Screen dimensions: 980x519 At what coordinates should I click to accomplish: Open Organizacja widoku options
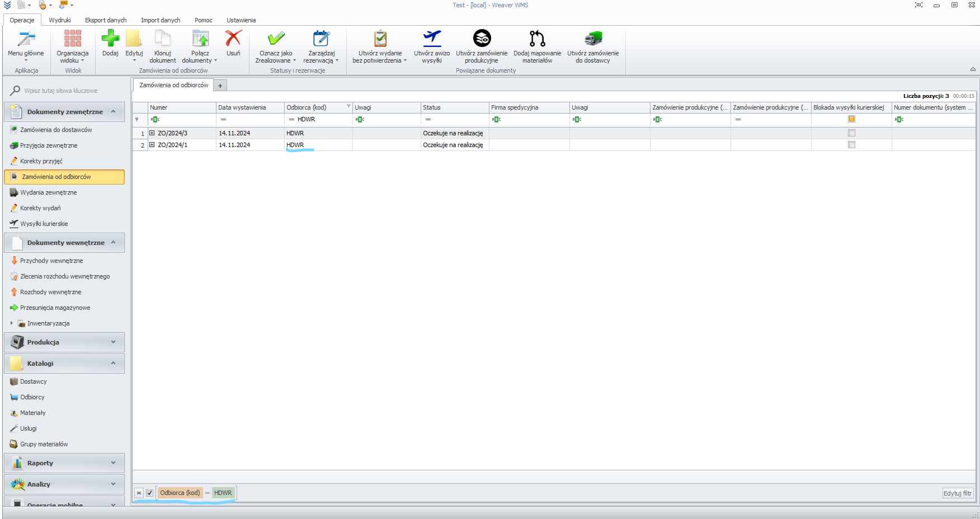(72, 46)
